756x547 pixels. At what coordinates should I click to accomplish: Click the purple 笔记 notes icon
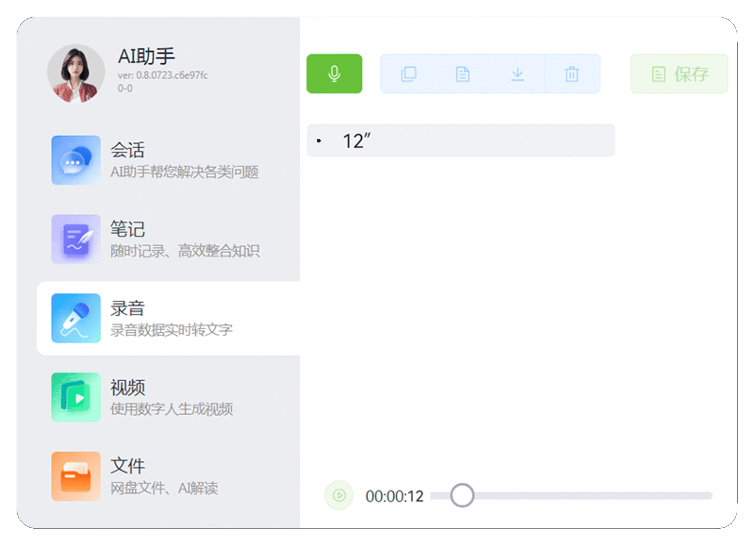click(x=76, y=239)
